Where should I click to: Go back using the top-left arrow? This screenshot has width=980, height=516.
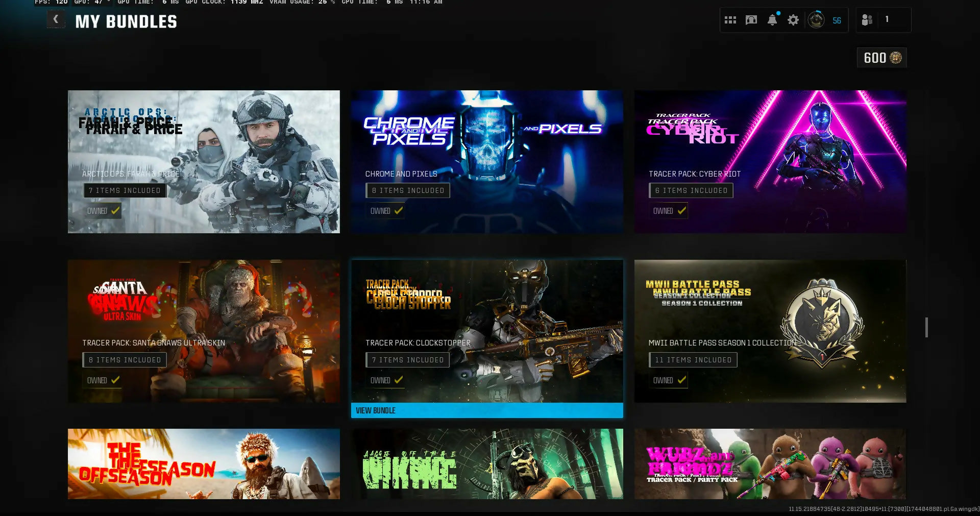coord(56,20)
